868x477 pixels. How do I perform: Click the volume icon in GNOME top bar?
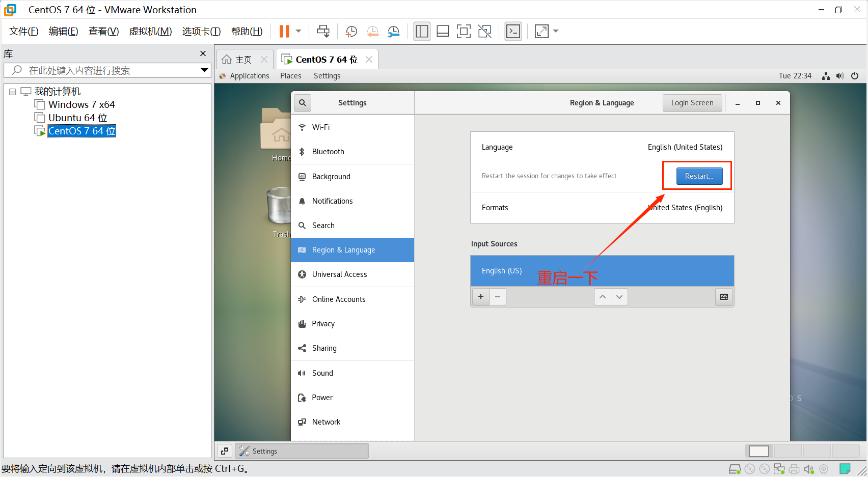(x=840, y=76)
